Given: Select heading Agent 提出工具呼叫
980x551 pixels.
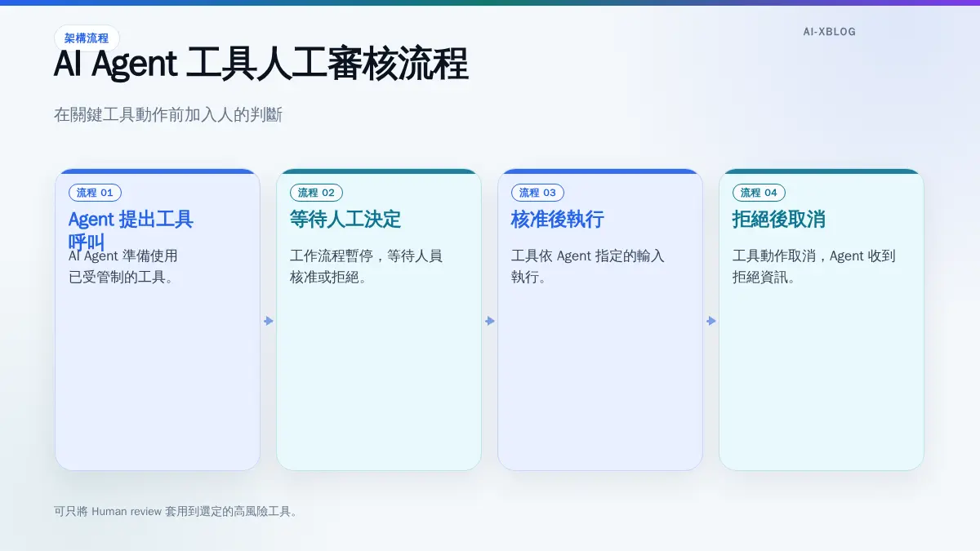Looking at the screenshot, I should click(x=131, y=230).
